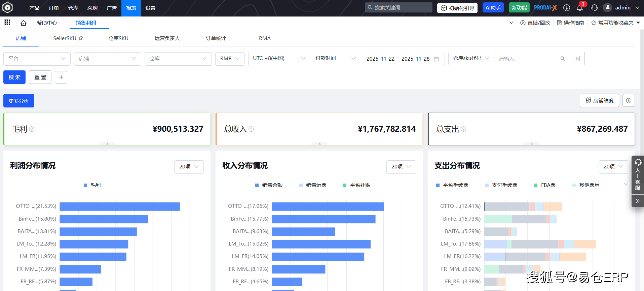
Task: Click the home icon tab
Action: [x=23, y=23]
